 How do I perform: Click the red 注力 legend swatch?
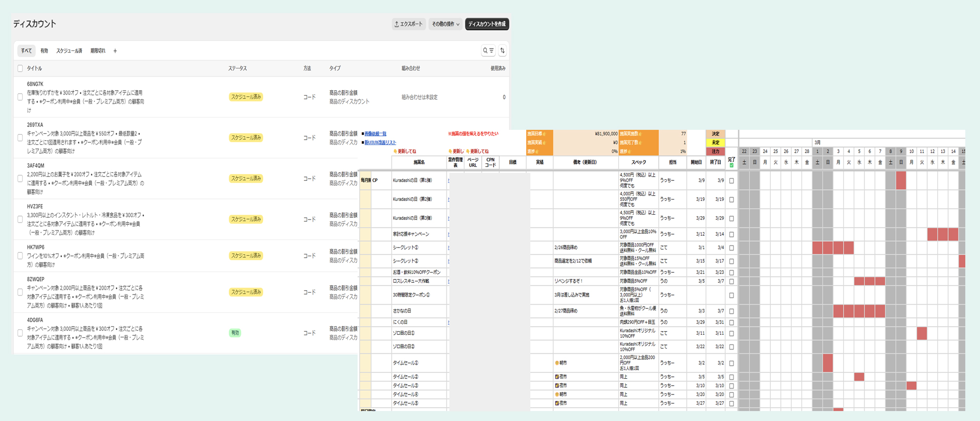(715, 151)
